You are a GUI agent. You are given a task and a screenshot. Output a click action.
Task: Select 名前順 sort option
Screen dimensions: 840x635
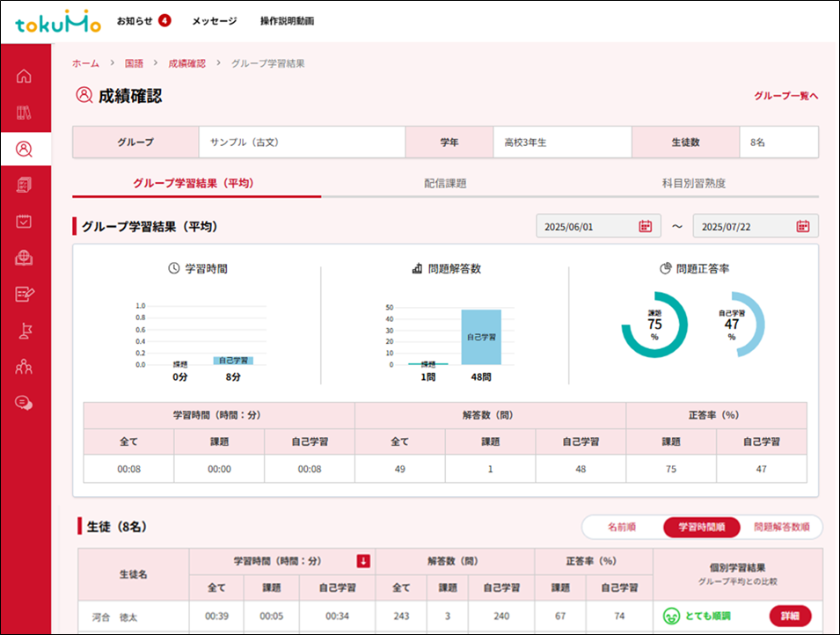622,528
